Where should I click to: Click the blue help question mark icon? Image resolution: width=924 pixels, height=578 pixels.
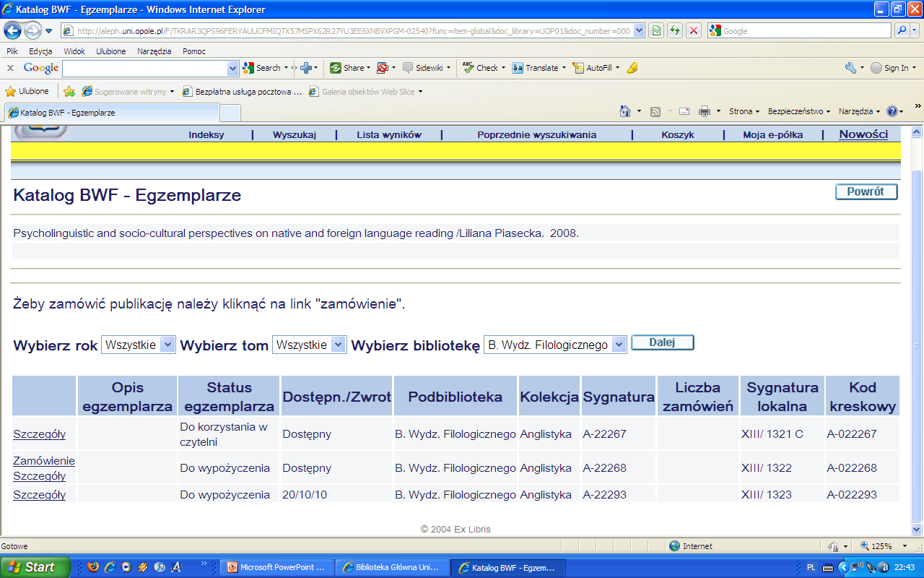pos(892,111)
